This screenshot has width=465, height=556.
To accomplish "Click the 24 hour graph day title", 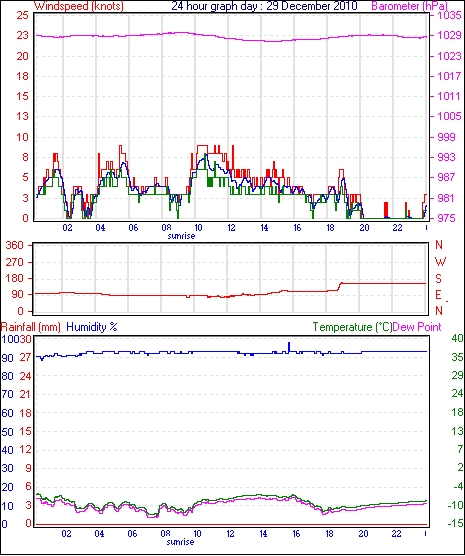I will (264, 6).
